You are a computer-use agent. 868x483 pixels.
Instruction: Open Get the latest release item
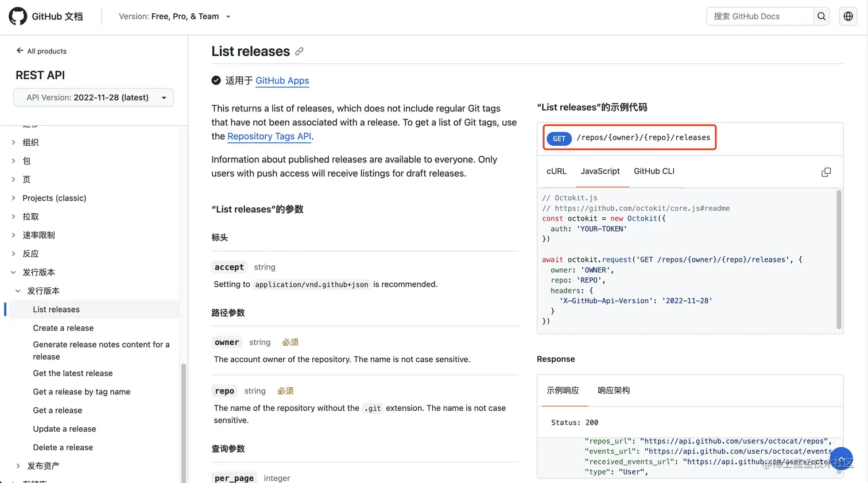coord(73,373)
